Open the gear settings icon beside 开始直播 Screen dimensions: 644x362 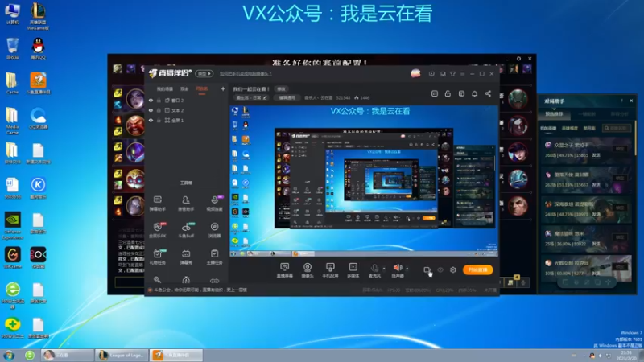pos(453,269)
